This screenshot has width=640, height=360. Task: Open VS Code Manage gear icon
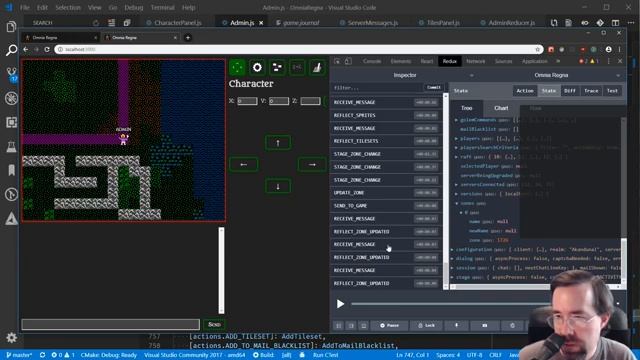[11, 338]
